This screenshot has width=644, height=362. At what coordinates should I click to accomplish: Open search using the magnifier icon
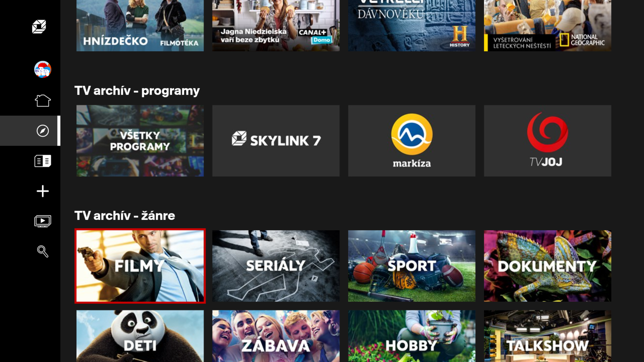[x=43, y=251]
